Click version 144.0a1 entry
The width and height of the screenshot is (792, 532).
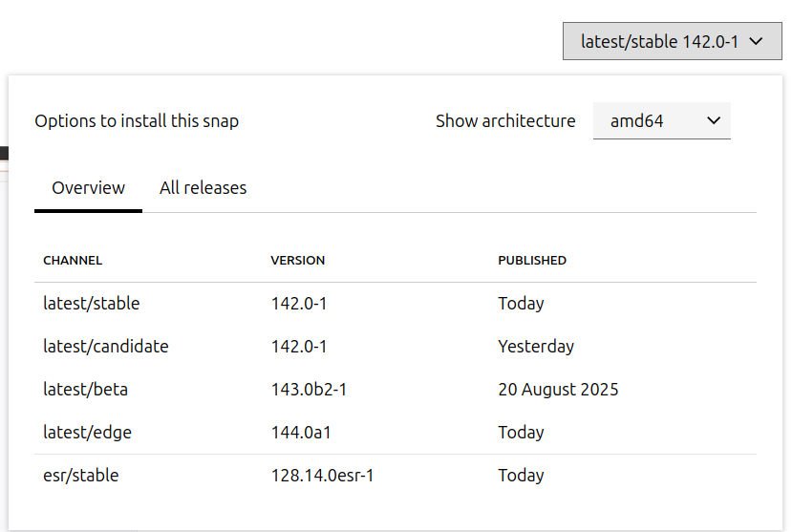tap(301, 433)
